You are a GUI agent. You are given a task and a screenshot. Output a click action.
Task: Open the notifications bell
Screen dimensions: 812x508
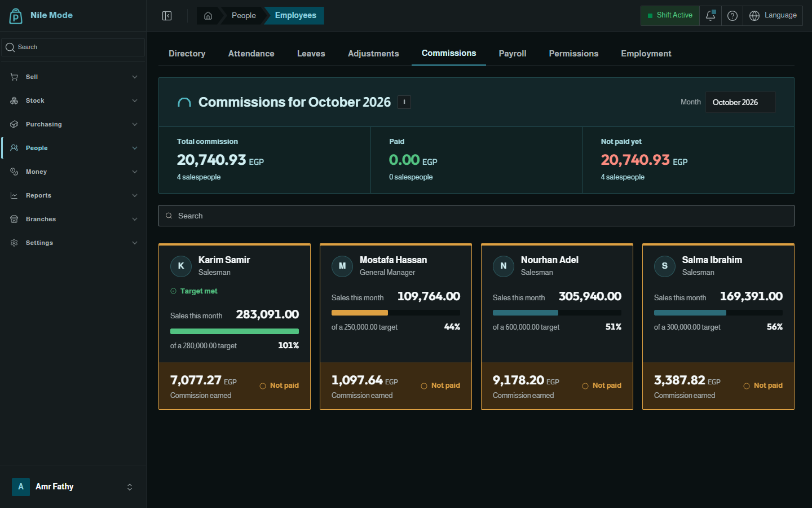pos(710,16)
